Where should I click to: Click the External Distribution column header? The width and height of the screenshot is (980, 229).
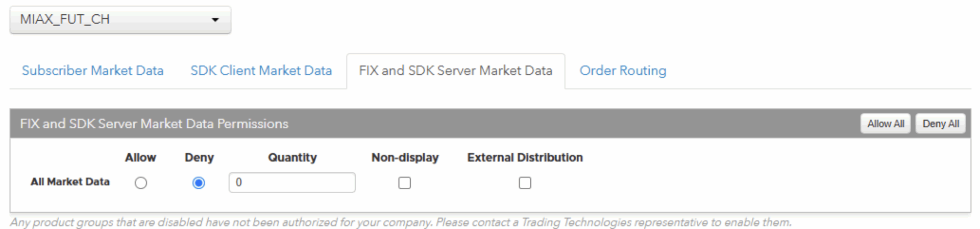coord(525,157)
